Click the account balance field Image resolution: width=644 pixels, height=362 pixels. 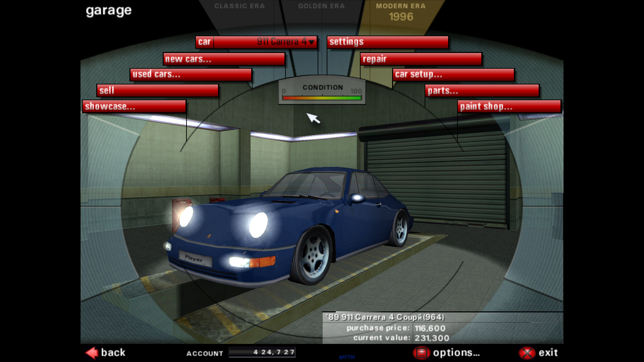(262, 352)
